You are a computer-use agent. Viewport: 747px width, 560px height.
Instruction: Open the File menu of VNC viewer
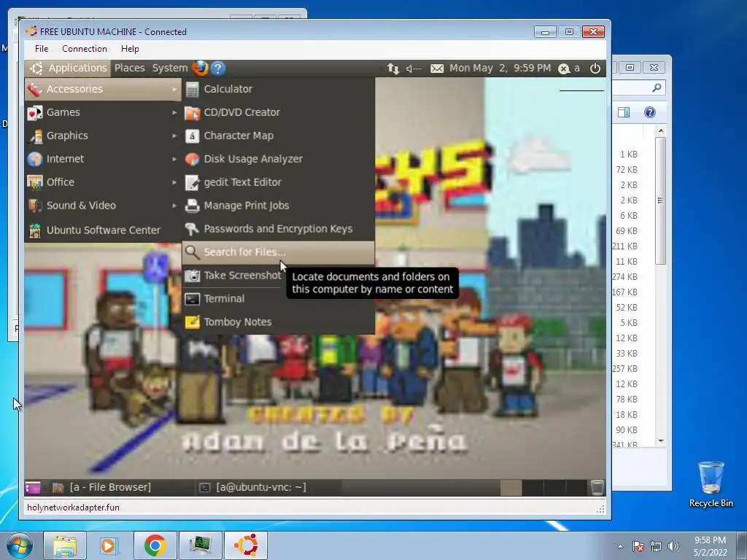(42, 49)
